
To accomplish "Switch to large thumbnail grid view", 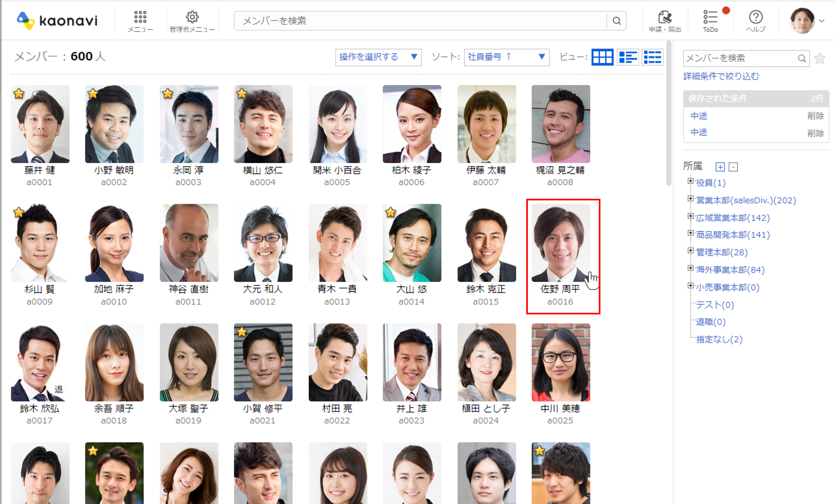I will click(602, 57).
